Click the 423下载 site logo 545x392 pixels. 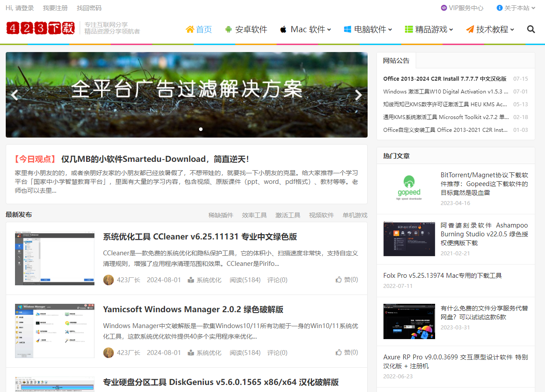click(x=41, y=28)
